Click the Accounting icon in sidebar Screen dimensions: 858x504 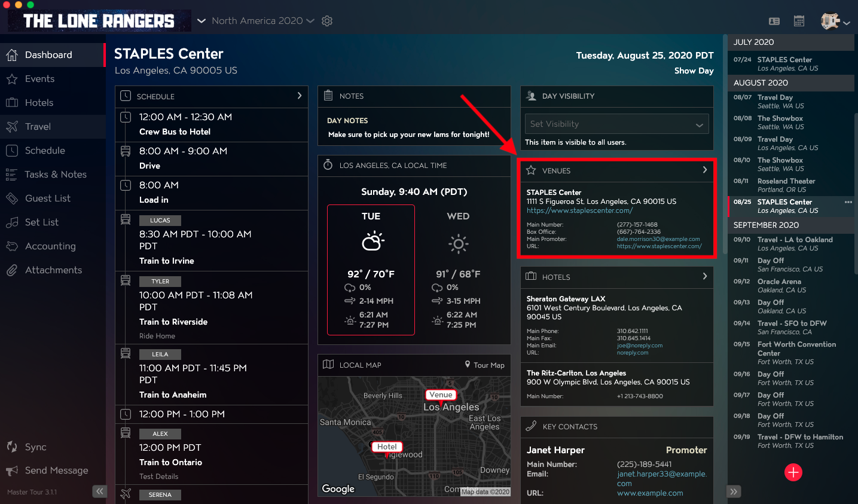coord(12,246)
